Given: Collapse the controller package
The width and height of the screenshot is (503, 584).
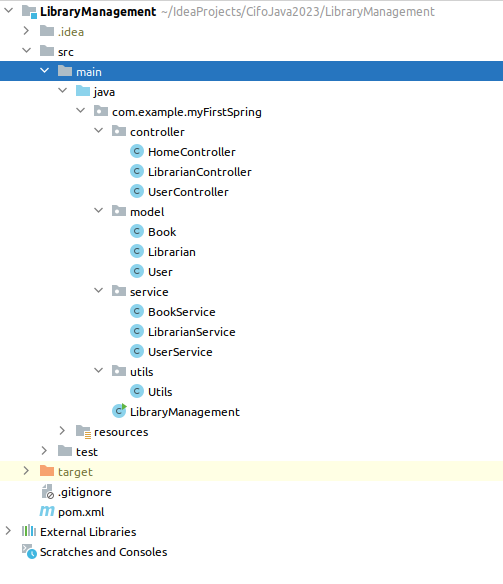Looking at the screenshot, I should (99, 130).
